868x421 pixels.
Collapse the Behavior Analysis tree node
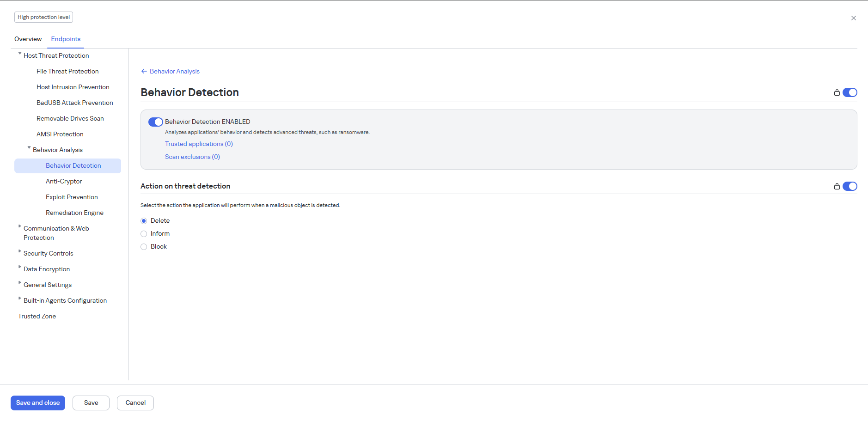pos(29,148)
